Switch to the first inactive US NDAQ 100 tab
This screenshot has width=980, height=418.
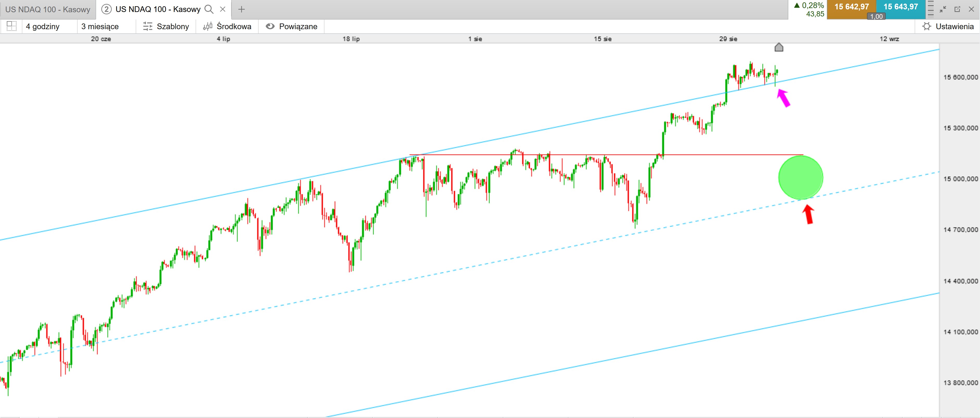[x=48, y=10]
